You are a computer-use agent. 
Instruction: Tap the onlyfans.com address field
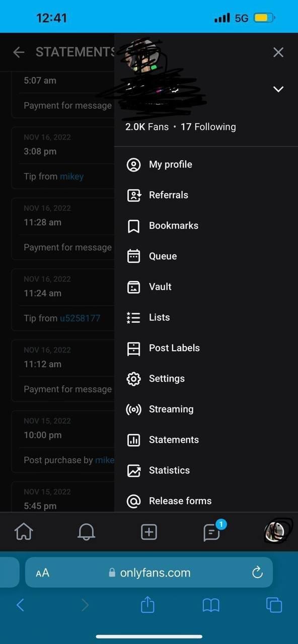click(149, 573)
